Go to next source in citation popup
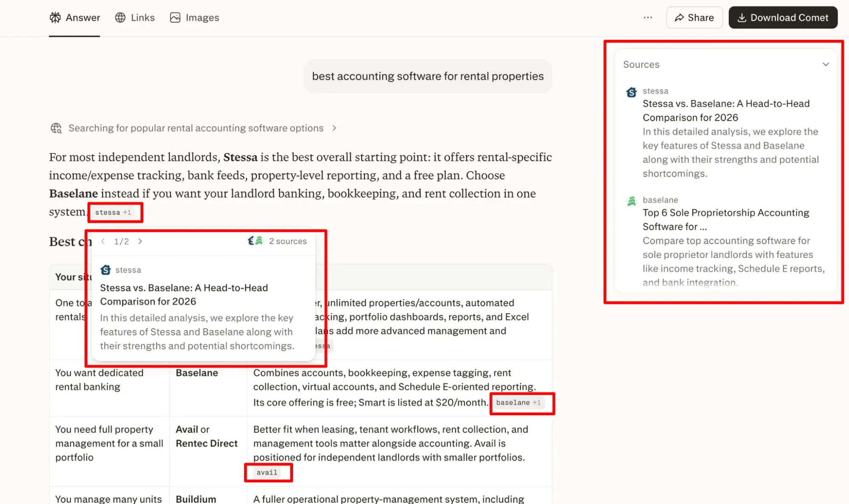 (x=140, y=241)
